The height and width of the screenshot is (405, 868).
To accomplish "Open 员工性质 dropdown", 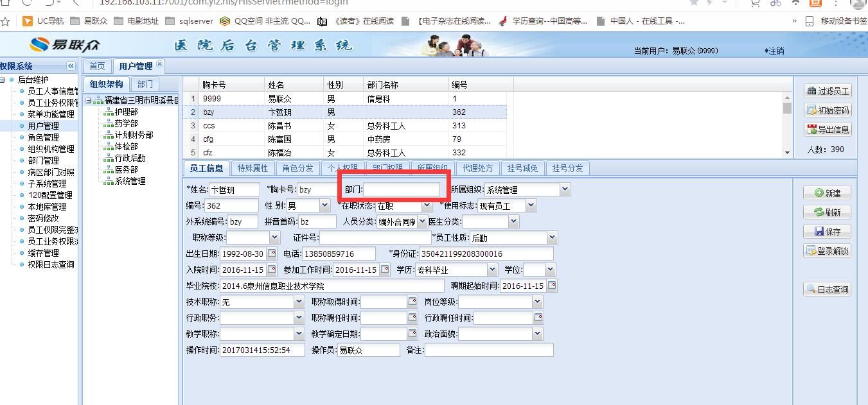I will (x=552, y=237).
